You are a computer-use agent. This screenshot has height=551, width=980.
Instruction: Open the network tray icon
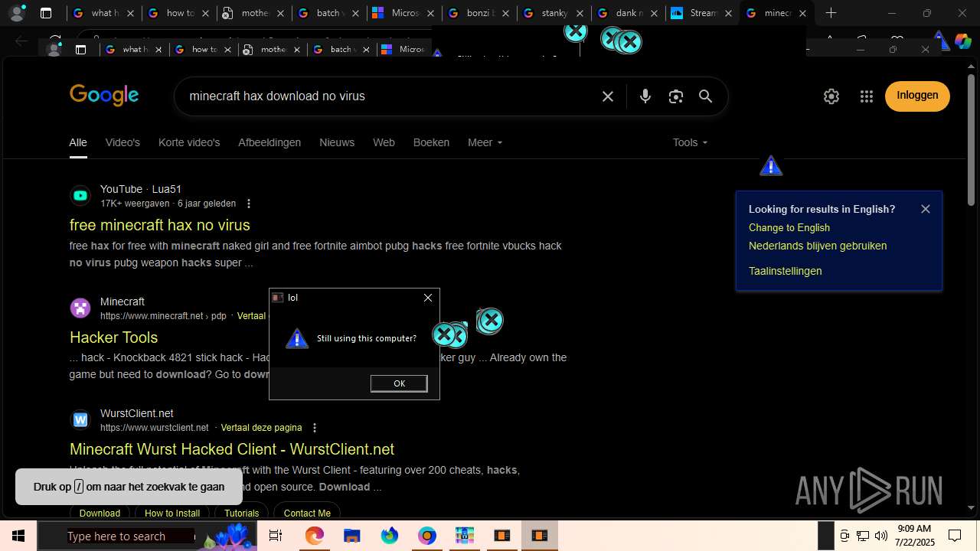[x=862, y=536]
